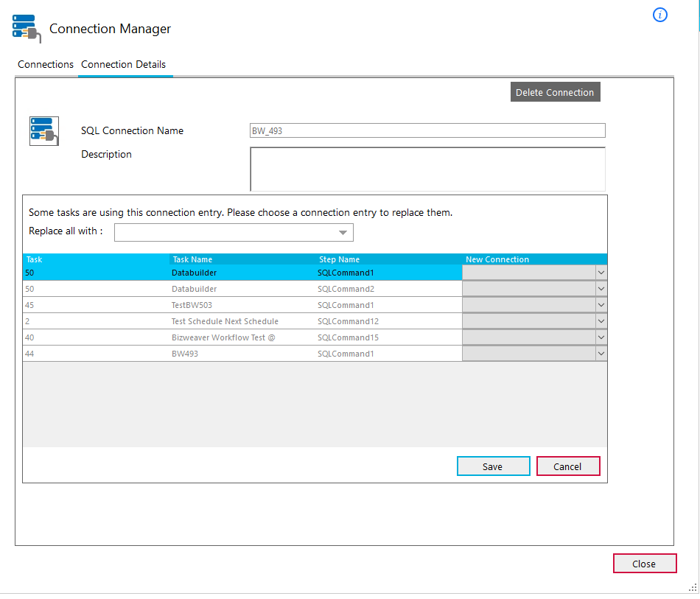This screenshot has width=700, height=599.
Task: Open the Replace all with dropdown
Action: (234, 233)
